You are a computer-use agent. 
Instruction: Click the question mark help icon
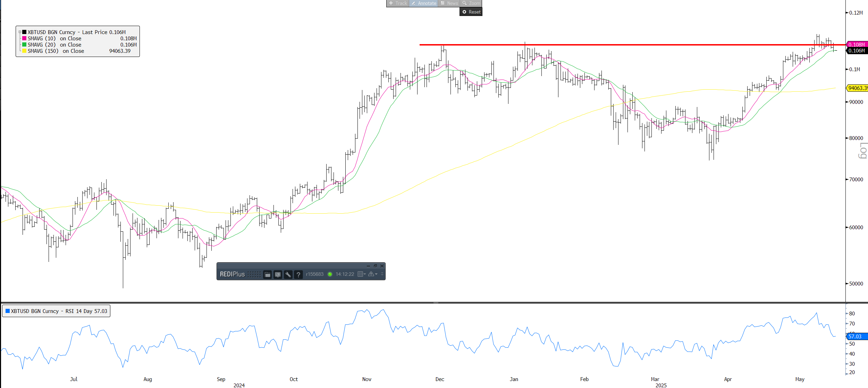click(x=298, y=274)
